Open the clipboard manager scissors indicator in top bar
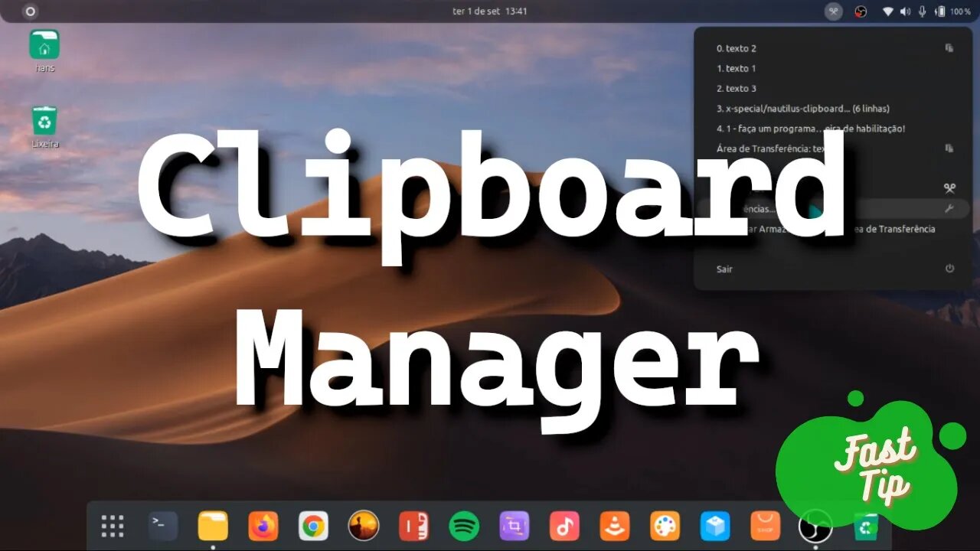This screenshot has height=551, width=980. click(835, 11)
